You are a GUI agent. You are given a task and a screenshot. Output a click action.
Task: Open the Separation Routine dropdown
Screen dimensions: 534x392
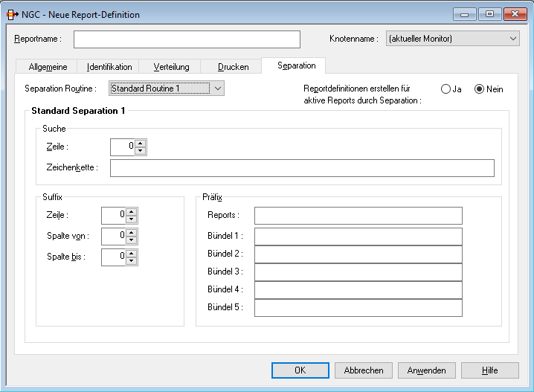[217, 89]
